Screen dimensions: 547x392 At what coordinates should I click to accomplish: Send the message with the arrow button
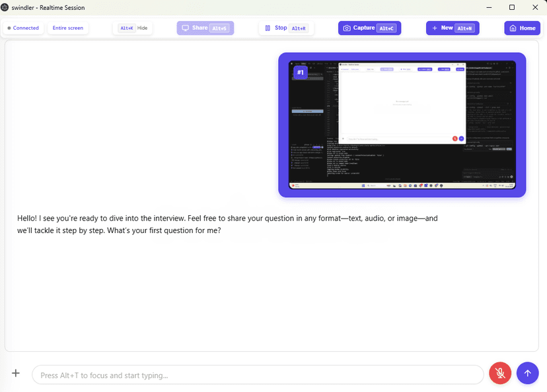527,374
